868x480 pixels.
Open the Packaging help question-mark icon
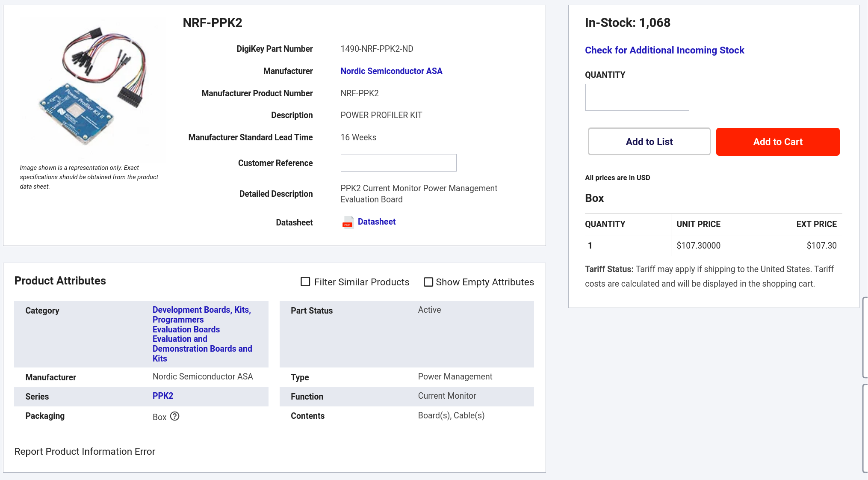(x=175, y=416)
